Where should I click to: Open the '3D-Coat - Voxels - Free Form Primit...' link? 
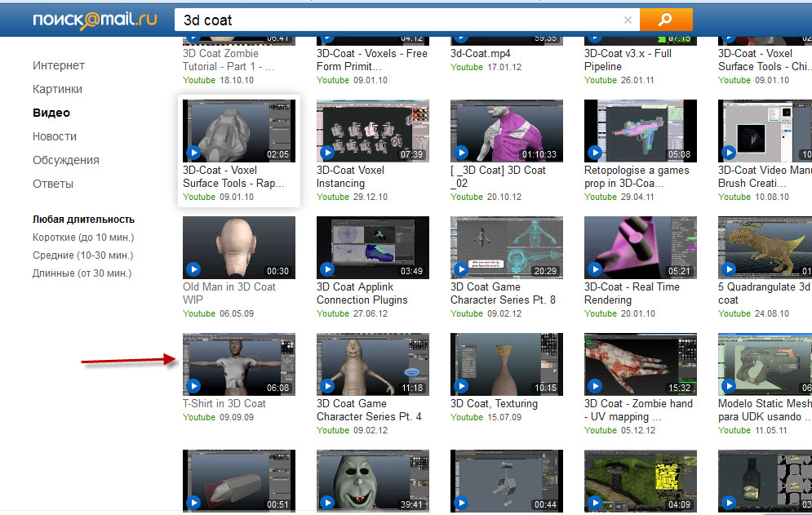pos(372,60)
